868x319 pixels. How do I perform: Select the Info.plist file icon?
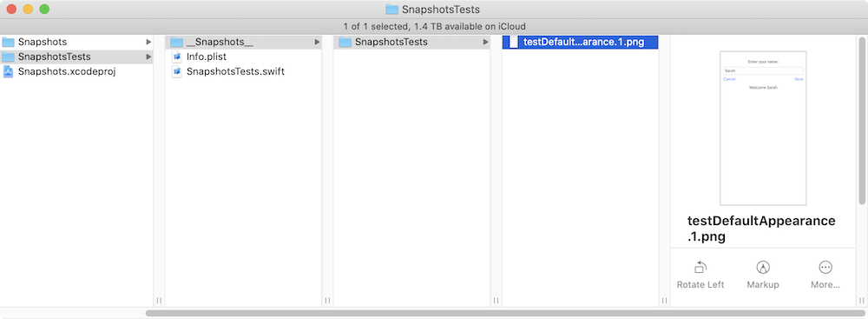point(177,56)
